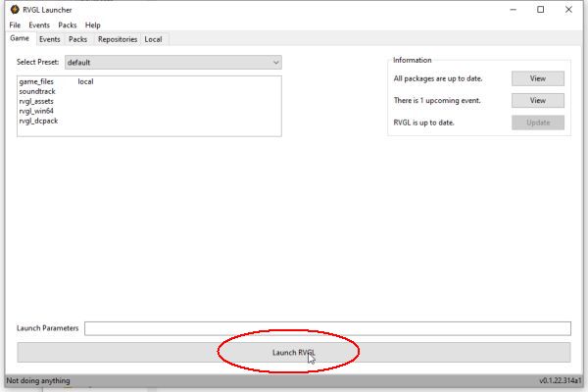Click 'Not doing anything' status text

38,381
